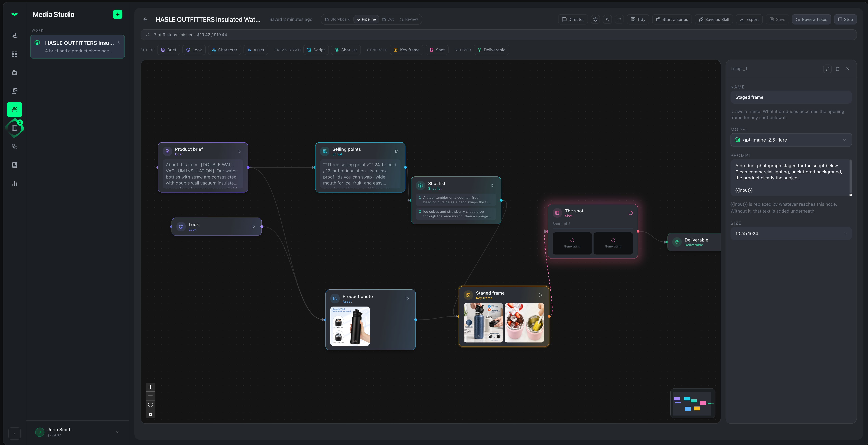Screen dimensions: 868x445
Task: Click the Export button
Action: pyautogui.click(x=749, y=19)
